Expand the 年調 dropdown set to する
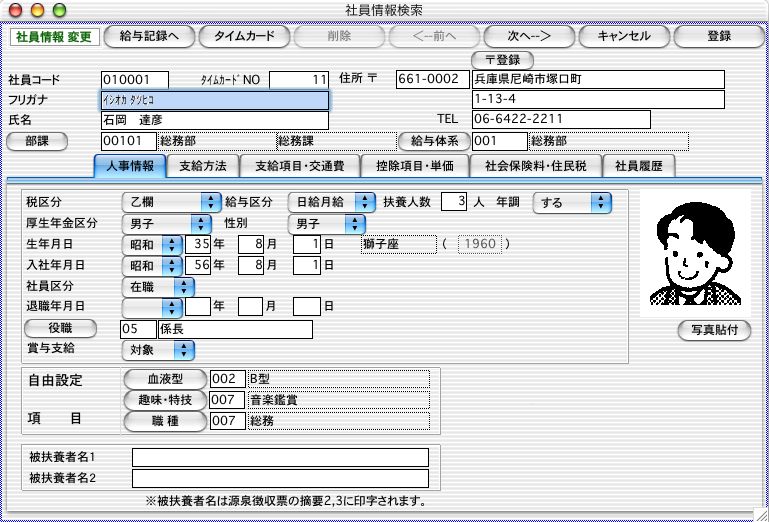Viewport: 769px width, 522px height. click(571, 203)
